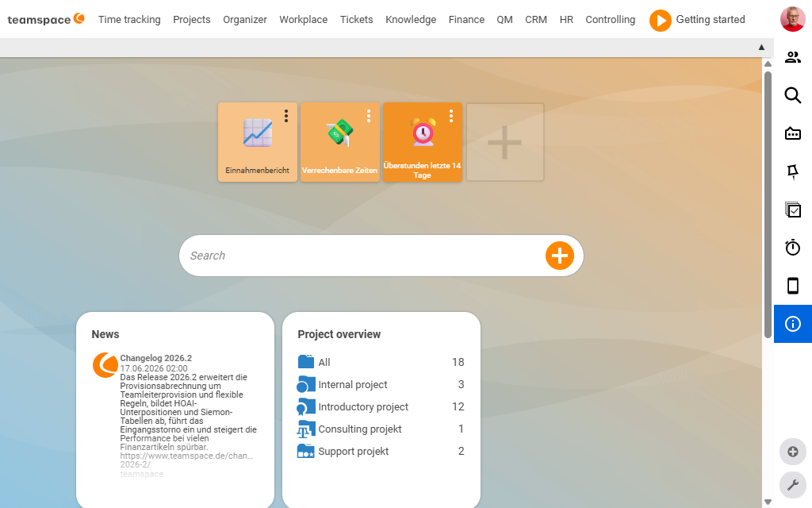Click the round plus button in sidebar bottom

coord(792,452)
